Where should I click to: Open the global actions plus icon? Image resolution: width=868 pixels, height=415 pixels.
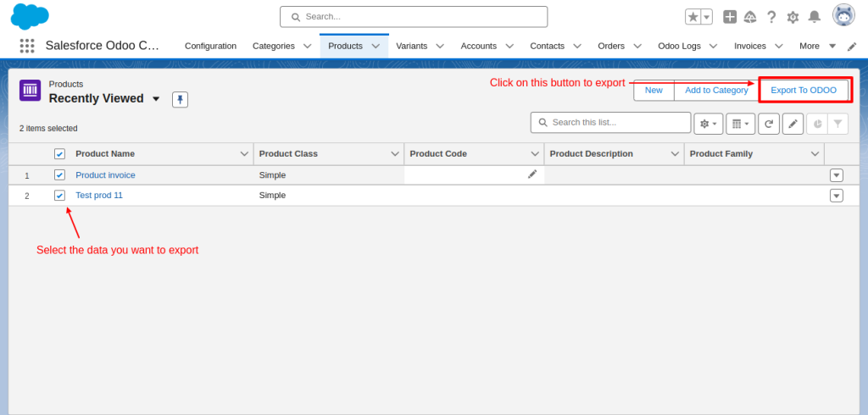coord(730,17)
